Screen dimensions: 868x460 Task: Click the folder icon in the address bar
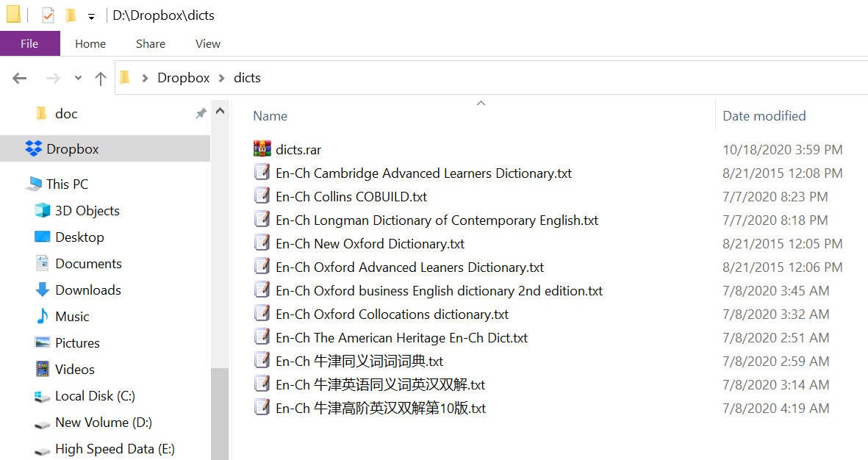(125, 77)
